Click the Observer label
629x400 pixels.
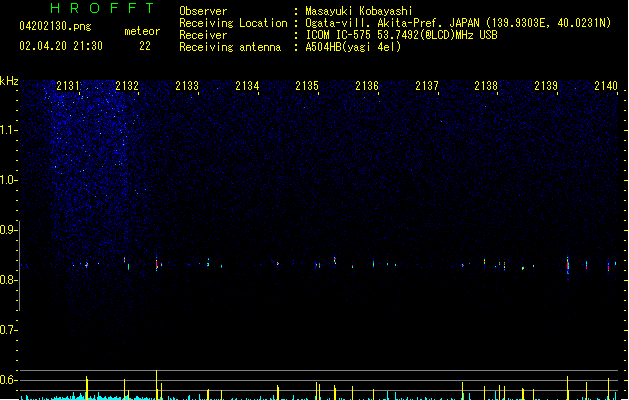click(203, 11)
